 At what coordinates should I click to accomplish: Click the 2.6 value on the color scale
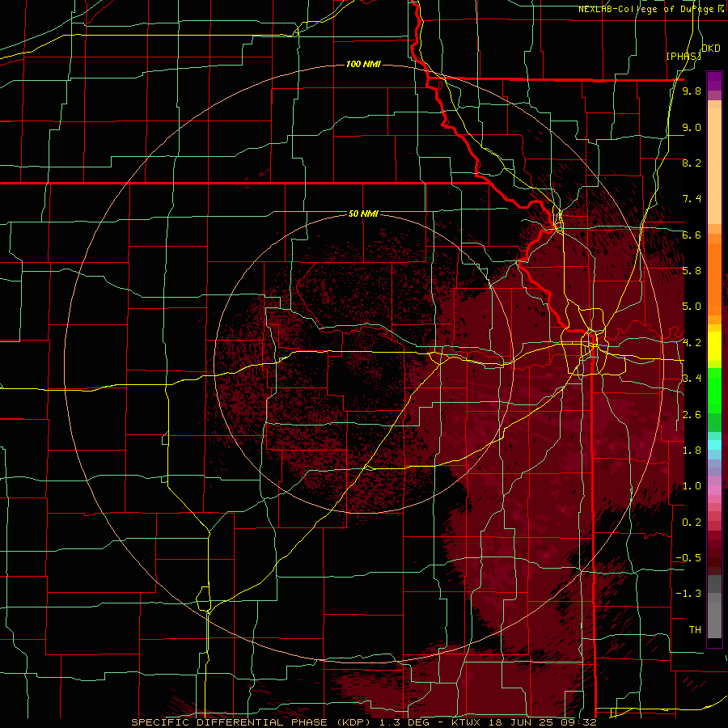coord(692,415)
